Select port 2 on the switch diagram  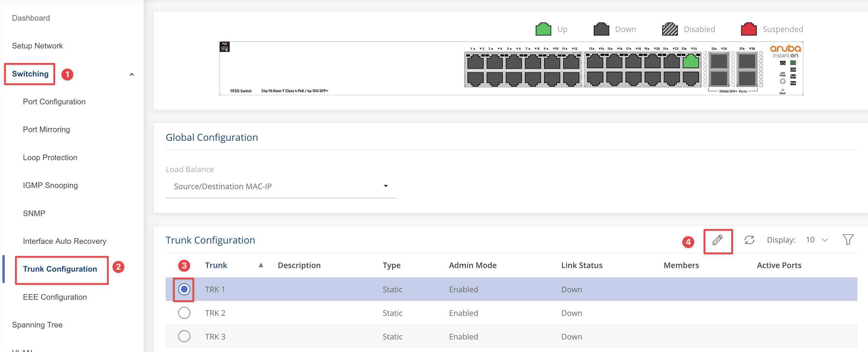click(x=476, y=79)
